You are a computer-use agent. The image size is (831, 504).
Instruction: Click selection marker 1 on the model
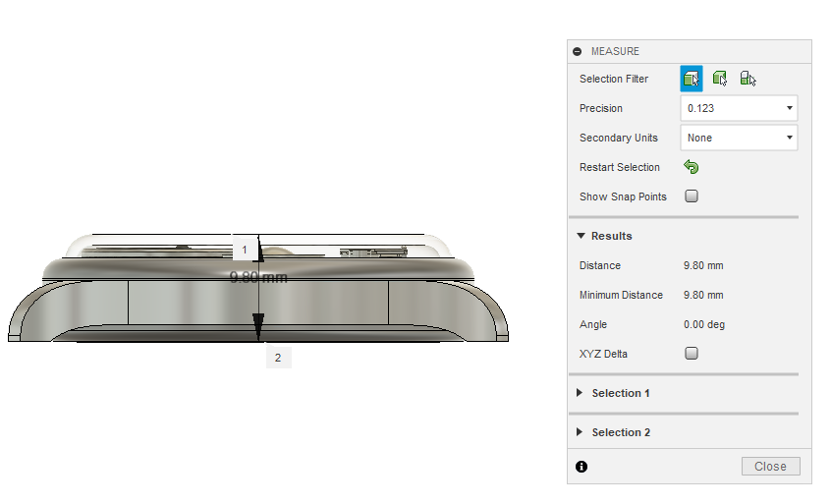coord(245,250)
